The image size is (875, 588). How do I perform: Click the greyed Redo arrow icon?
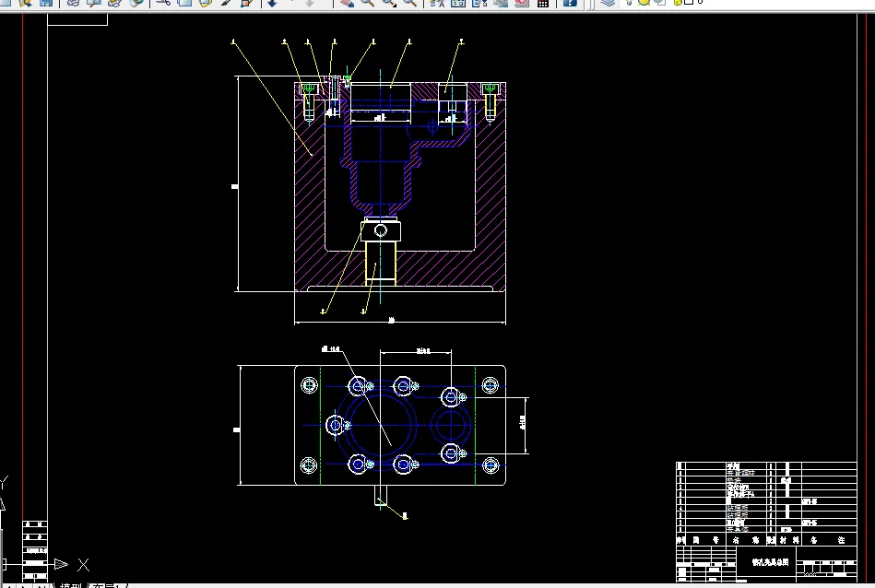tap(310, 2)
